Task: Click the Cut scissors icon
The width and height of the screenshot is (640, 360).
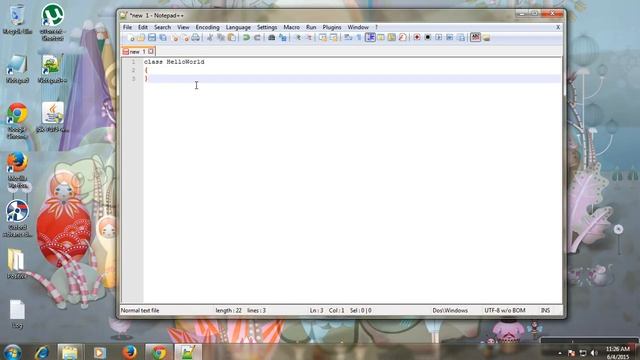Action: point(210,38)
